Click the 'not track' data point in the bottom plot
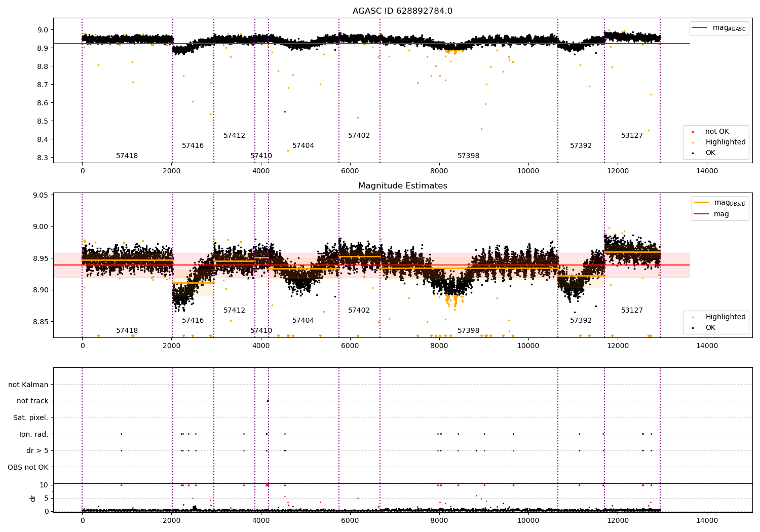The height and width of the screenshot is (532, 760). click(x=268, y=401)
